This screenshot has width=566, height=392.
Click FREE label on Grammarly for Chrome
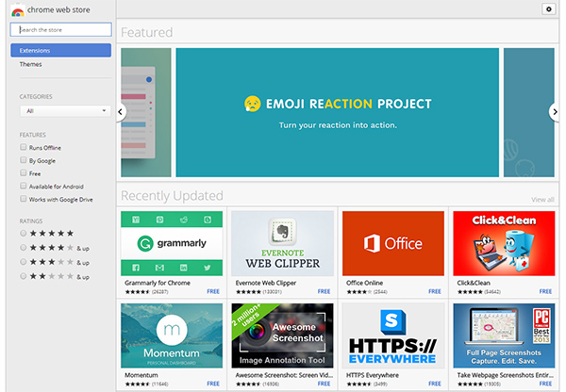click(213, 291)
